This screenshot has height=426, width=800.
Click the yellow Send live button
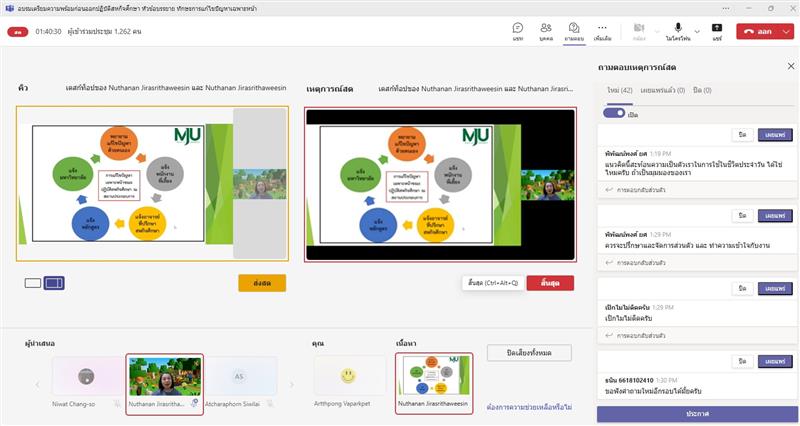(x=263, y=283)
